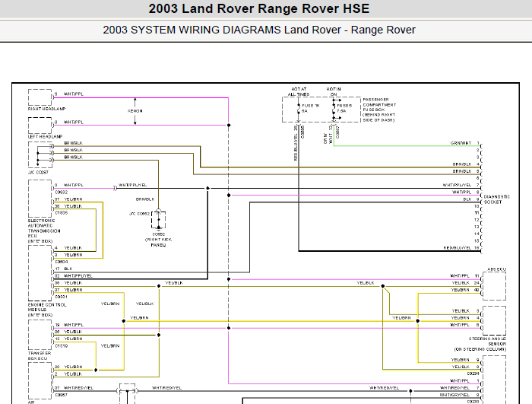This screenshot has height=404, width=532.
Task: Click the HOT AT ALL TIMES label
Action: pyautogui.click(x=299, y=92)
